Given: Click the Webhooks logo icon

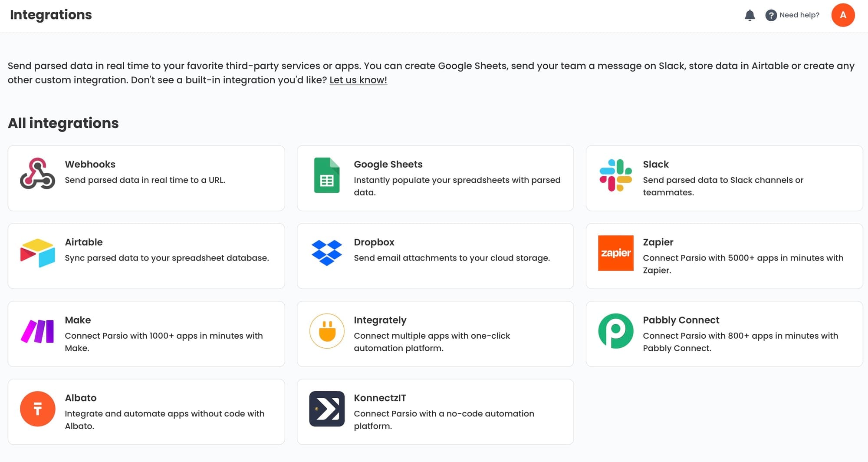Looking at the screenshot, I should (37, 174).
